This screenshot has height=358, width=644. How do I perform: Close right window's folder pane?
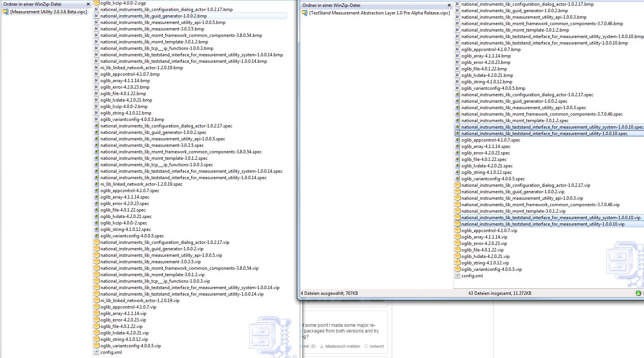449,5
